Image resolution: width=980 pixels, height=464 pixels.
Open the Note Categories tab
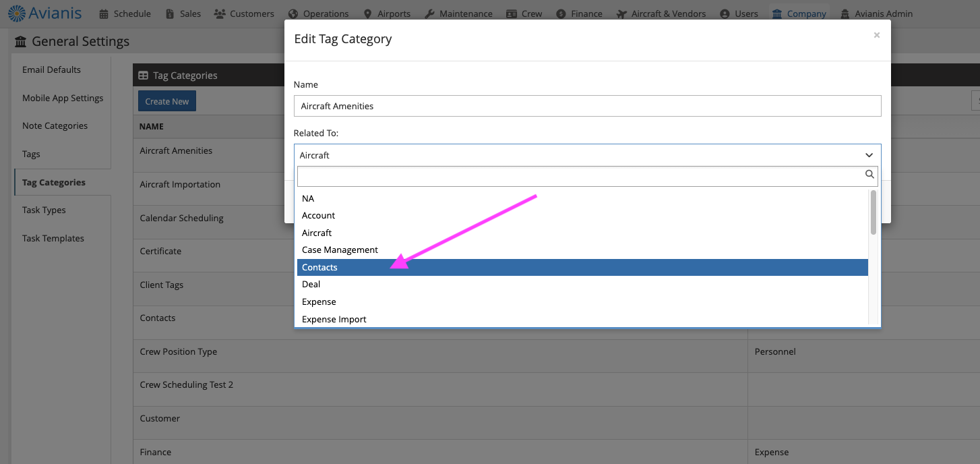55,126
